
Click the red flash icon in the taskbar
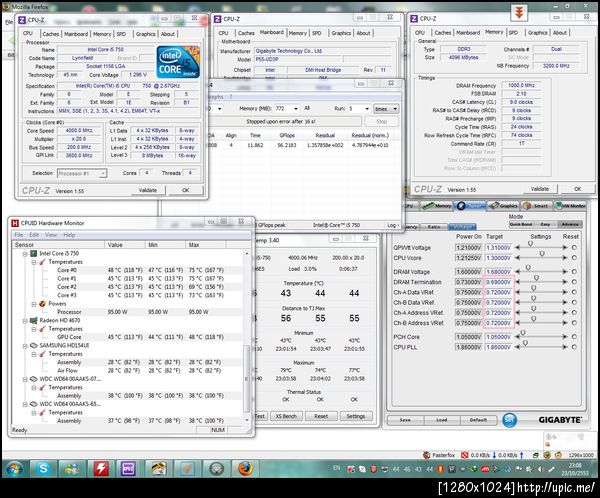[x=101, y=469]
